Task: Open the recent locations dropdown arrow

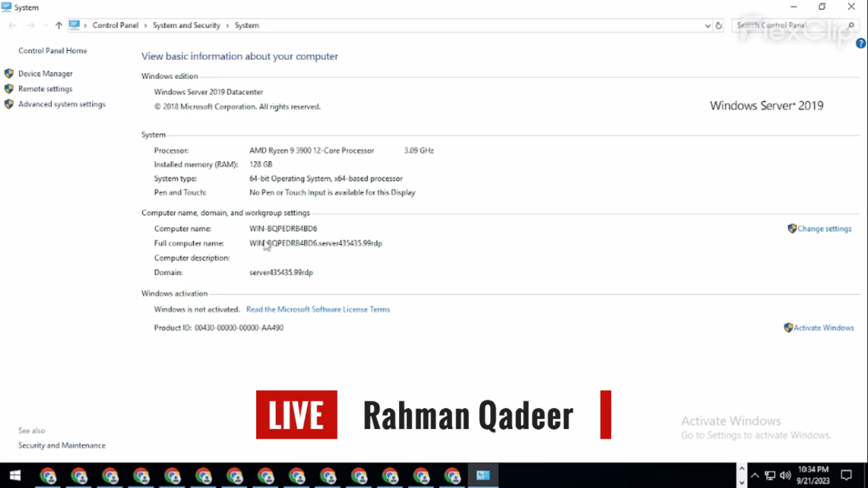Action: [45, 25]
